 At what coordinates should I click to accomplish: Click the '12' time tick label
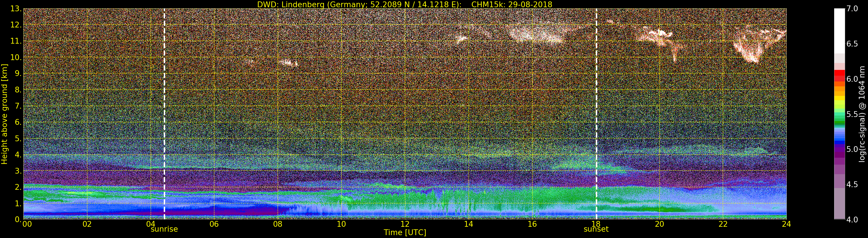[x=405, y=224]
